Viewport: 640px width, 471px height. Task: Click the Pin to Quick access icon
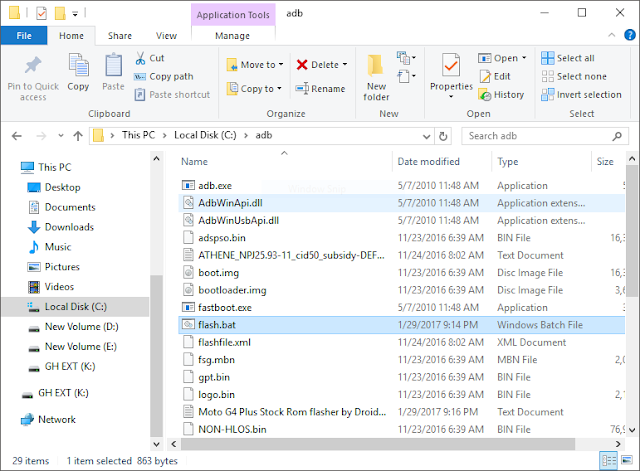tap(33, 65)
